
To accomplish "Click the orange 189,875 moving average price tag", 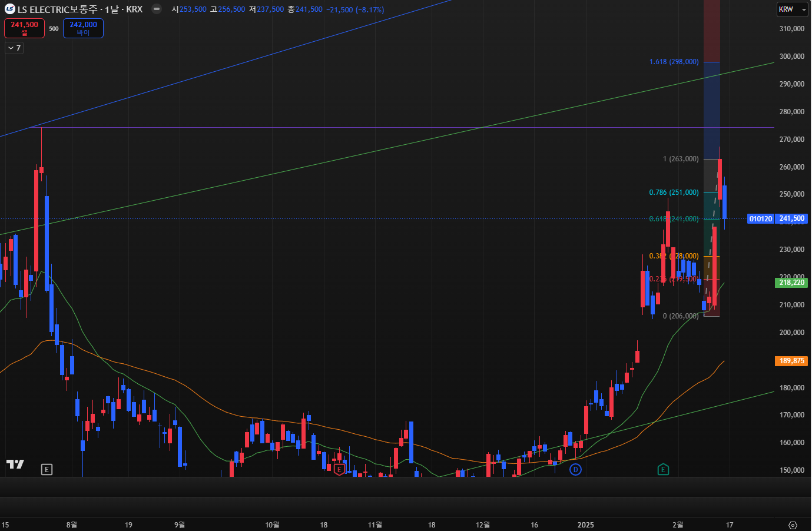I will point(791,361).
